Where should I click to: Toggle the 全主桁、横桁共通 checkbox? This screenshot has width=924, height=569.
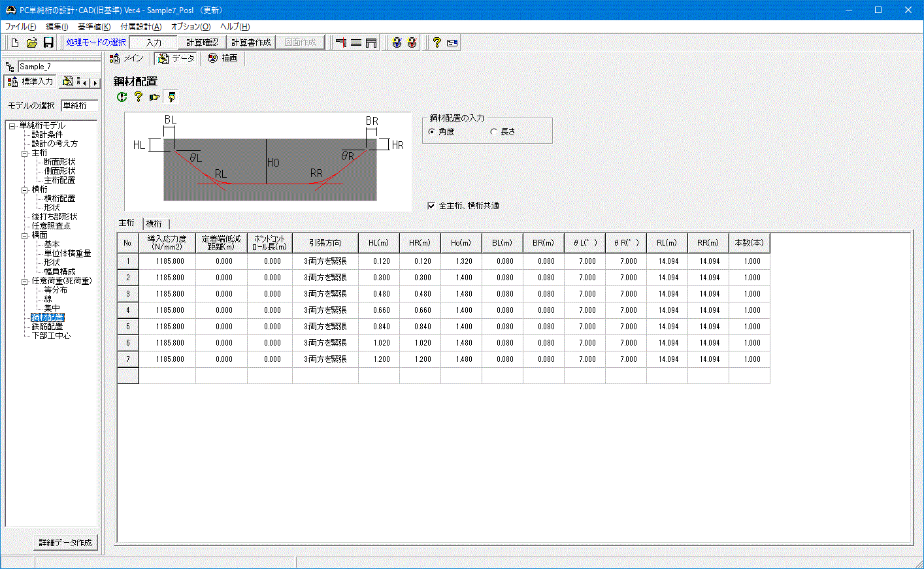click(431, 206)
